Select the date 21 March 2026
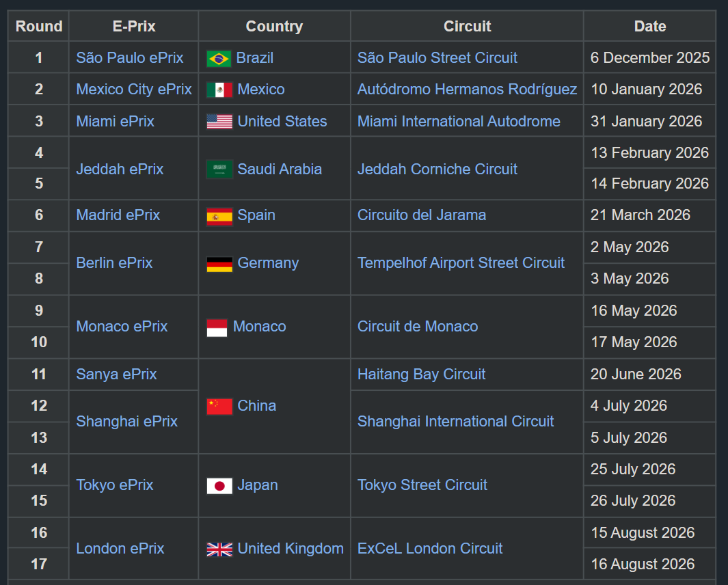Screen dimensions: 728x585 (641, 215)
